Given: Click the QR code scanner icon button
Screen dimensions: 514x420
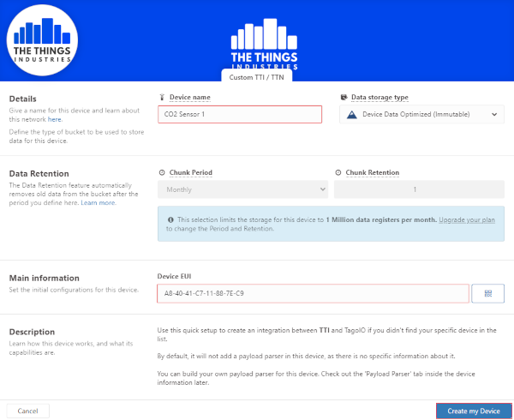Looking at the screenshot, I should click(x=487, y=293).
